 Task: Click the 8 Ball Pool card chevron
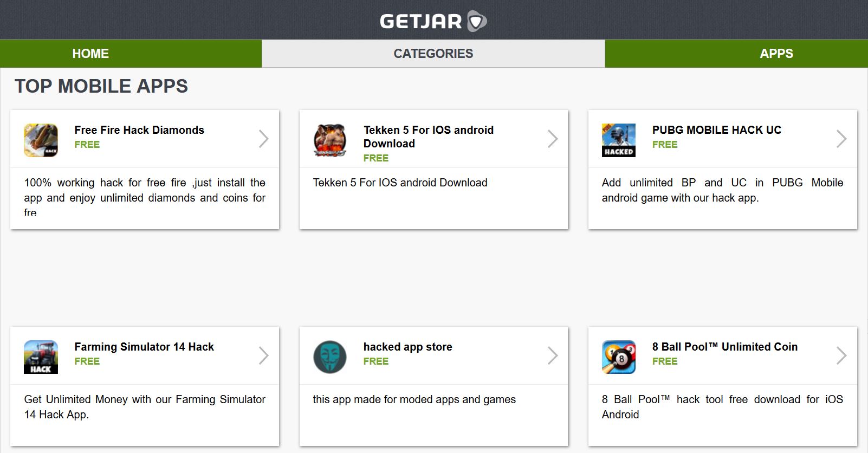841,355
